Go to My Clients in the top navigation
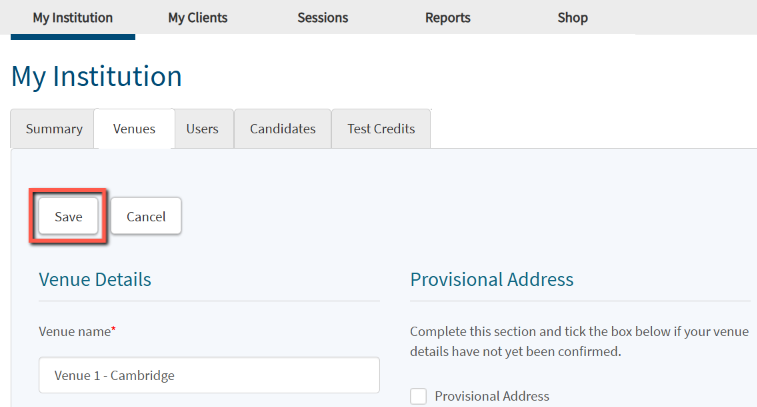 tap(197, 18)
